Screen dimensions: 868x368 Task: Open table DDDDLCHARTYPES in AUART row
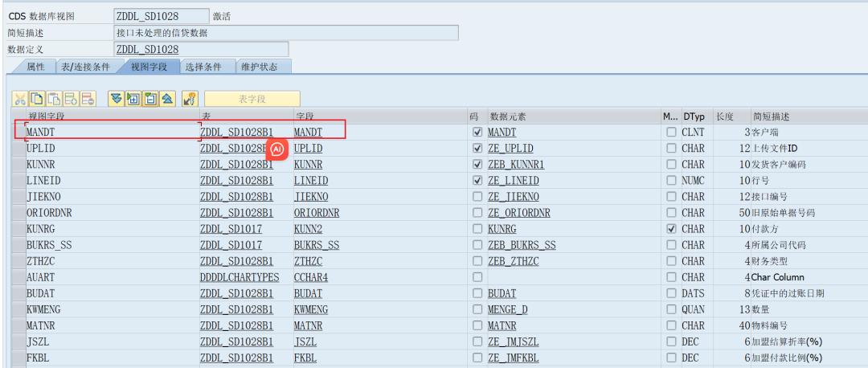(x=240, y=277)
